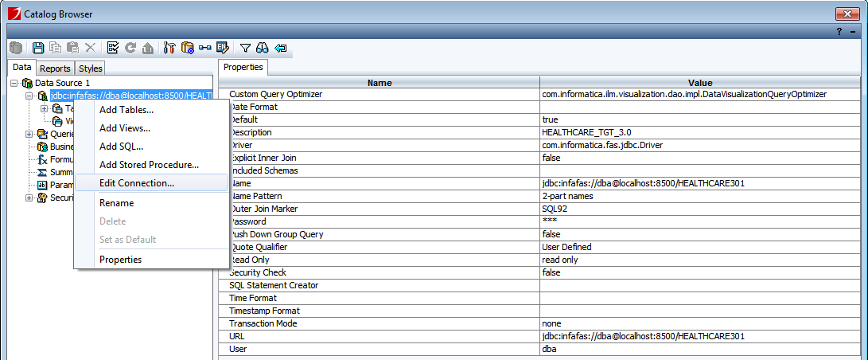Click the data source settings toolbar icon
Viewport: 868px width, 360px height.
tap(188, 49)
